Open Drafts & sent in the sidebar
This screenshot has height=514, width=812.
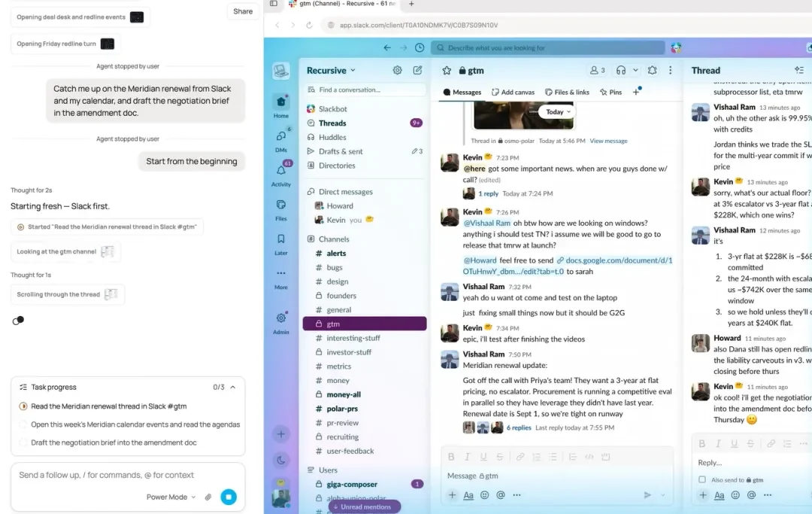[x=365, y=151]
